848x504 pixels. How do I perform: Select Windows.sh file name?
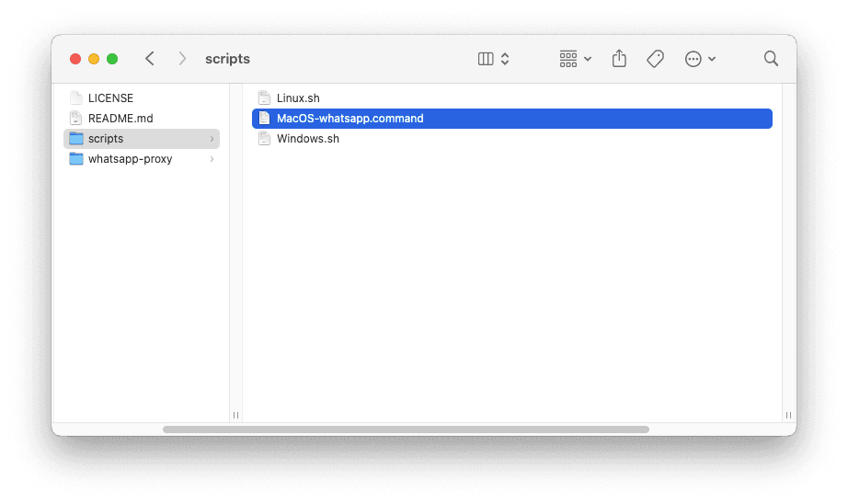(308, 139)
